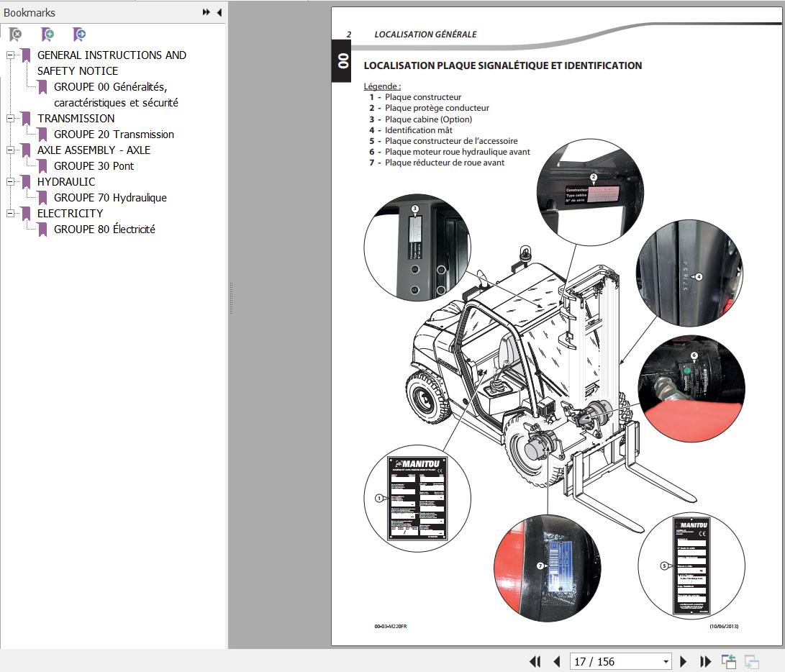This screenshot has height=672, width=785.
Task: Click the previous view icon
Action: click(x=729, y=661)
